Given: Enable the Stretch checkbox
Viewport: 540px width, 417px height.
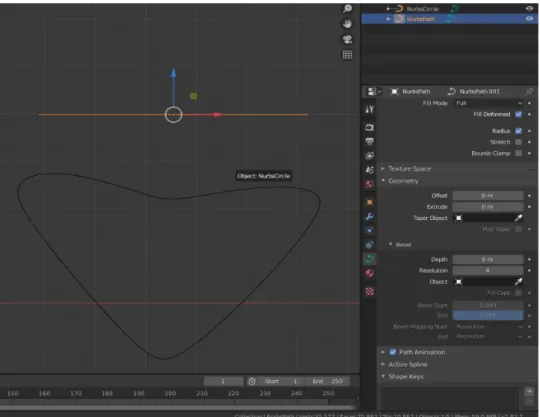Looking at the screenshot, I should pyautogui.click(x=519, y=142).
